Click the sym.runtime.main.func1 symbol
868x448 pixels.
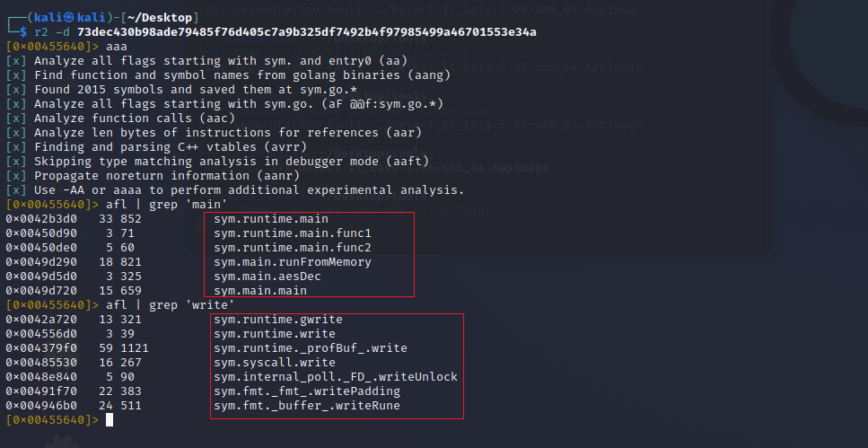(x=281, y=233)
